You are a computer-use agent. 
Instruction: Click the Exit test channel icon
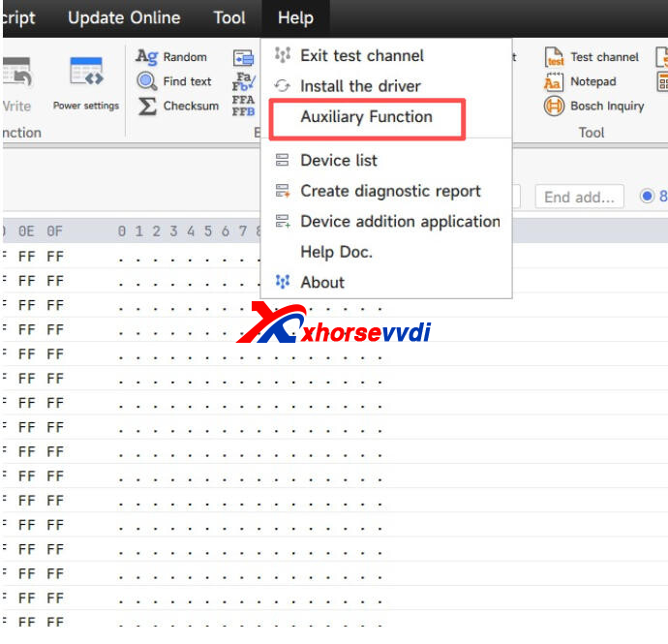pyautogui.click(x=283, y=54)
